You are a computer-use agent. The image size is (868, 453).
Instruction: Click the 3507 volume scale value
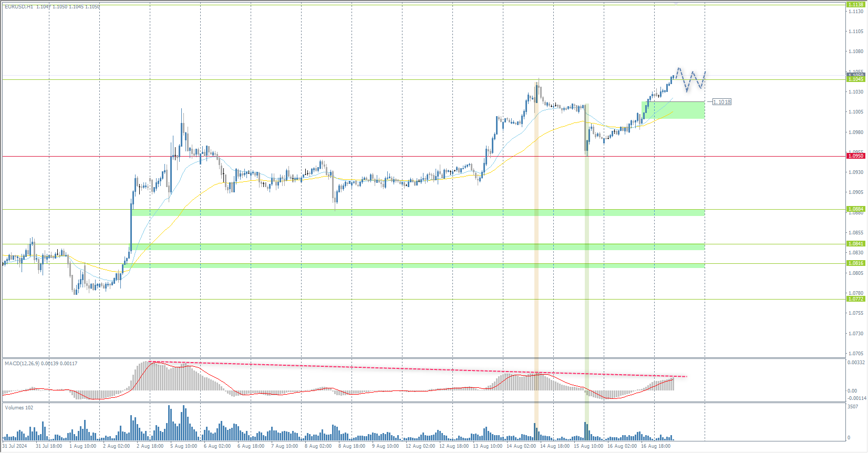pos(853,407)
